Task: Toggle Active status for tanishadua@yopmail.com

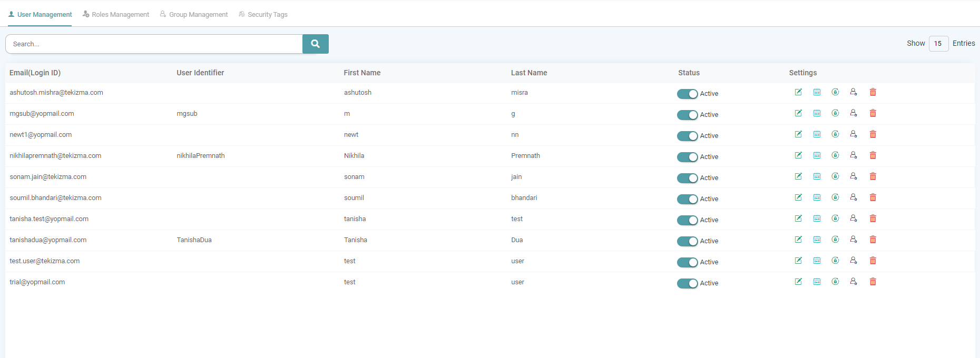Action: click(x=687, y=241)
